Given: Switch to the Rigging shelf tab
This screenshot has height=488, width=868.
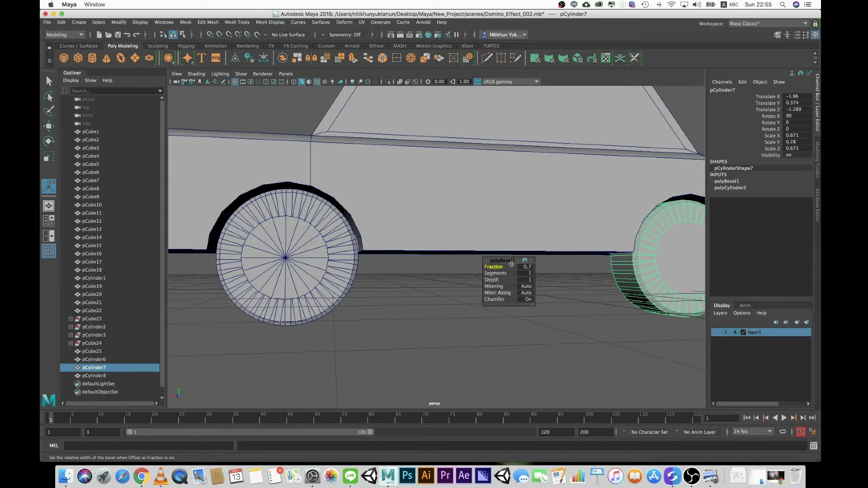Looking at the screenshot, I should (x=186, y=46).
